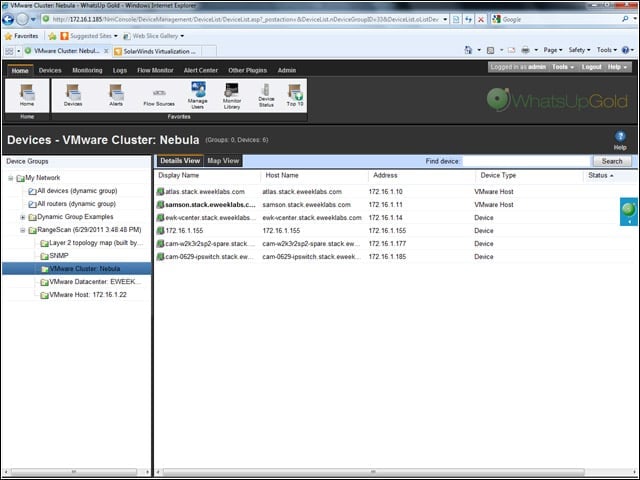Switch to the Details View tab

[x=180, y=161]
